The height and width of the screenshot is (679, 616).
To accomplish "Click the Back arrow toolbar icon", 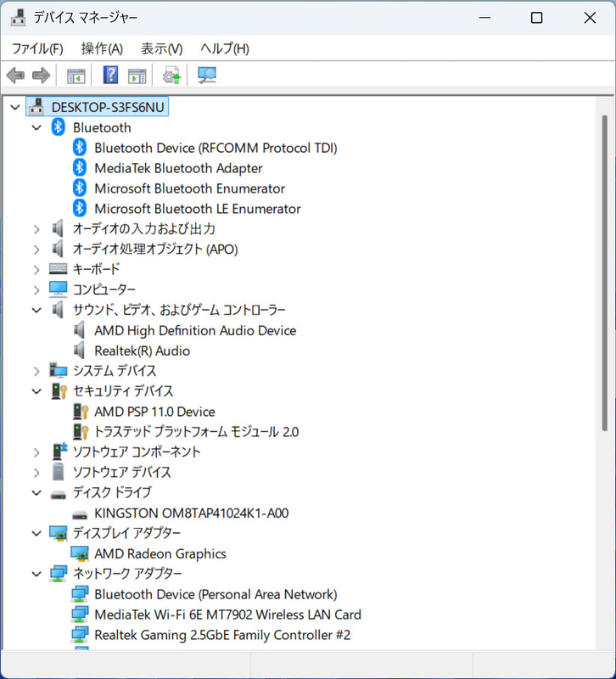I will [15, 76].
